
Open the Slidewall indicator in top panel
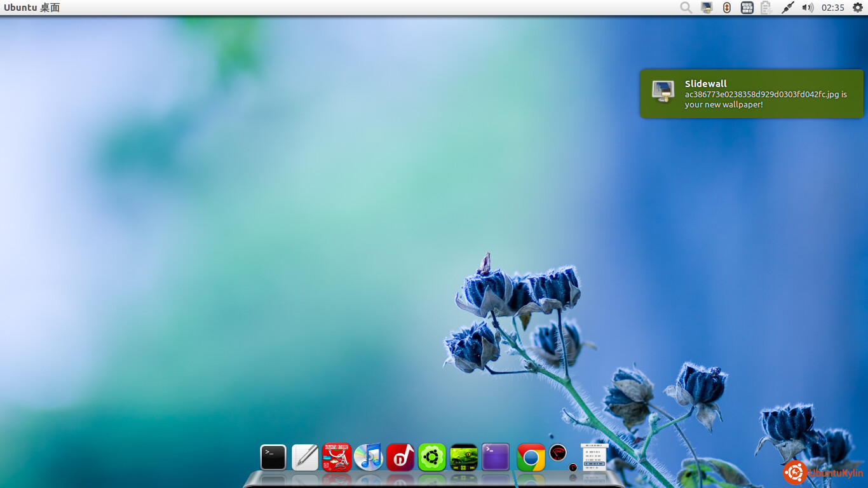pos(707,8)
